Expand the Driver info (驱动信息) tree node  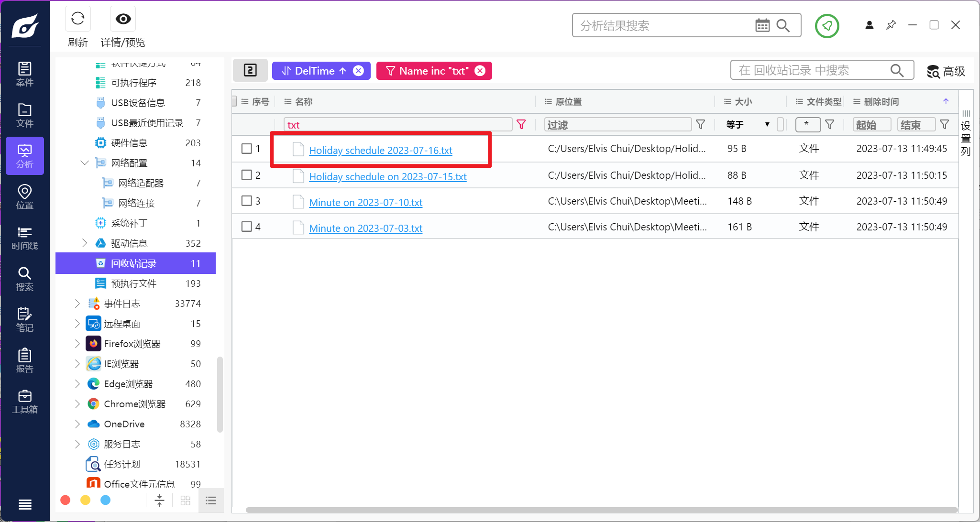coord(85,243)
